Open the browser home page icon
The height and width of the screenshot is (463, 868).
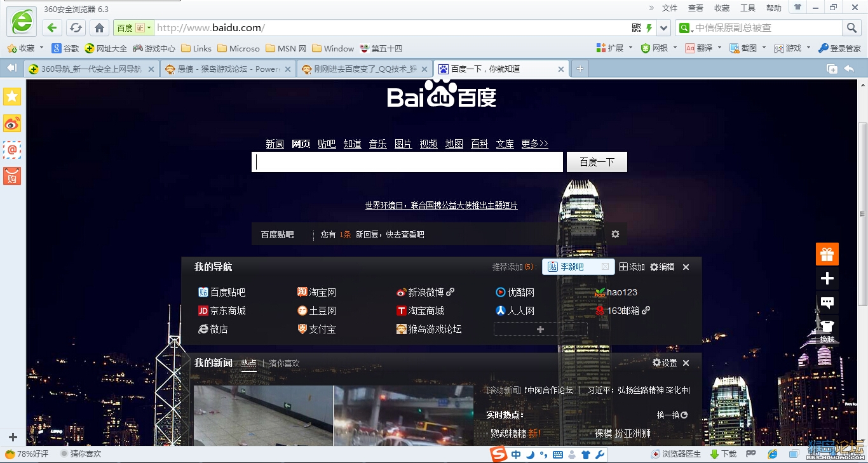click(99, 27)
